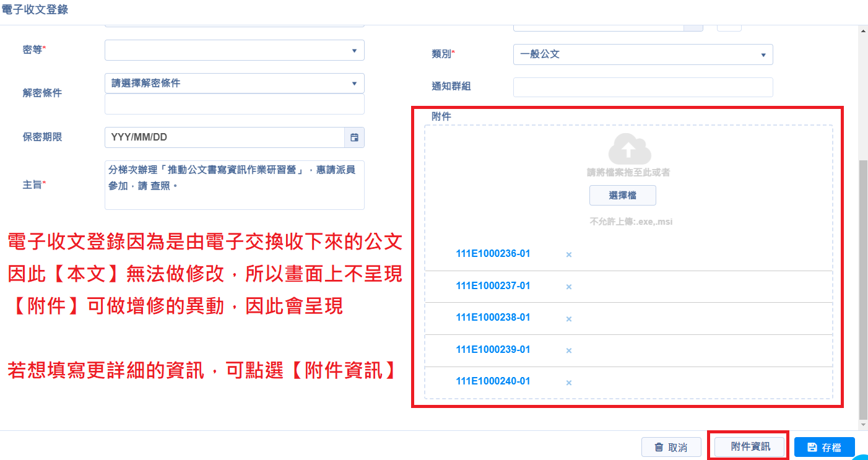Image resolution: width=868 pixels, height=460 pixels.
Task: Expand the 密等 dropdown
Action: coord(235,50)
